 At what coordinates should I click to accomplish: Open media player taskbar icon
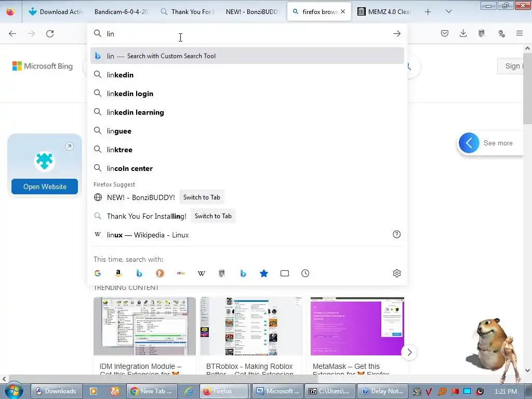coord(94,391)
